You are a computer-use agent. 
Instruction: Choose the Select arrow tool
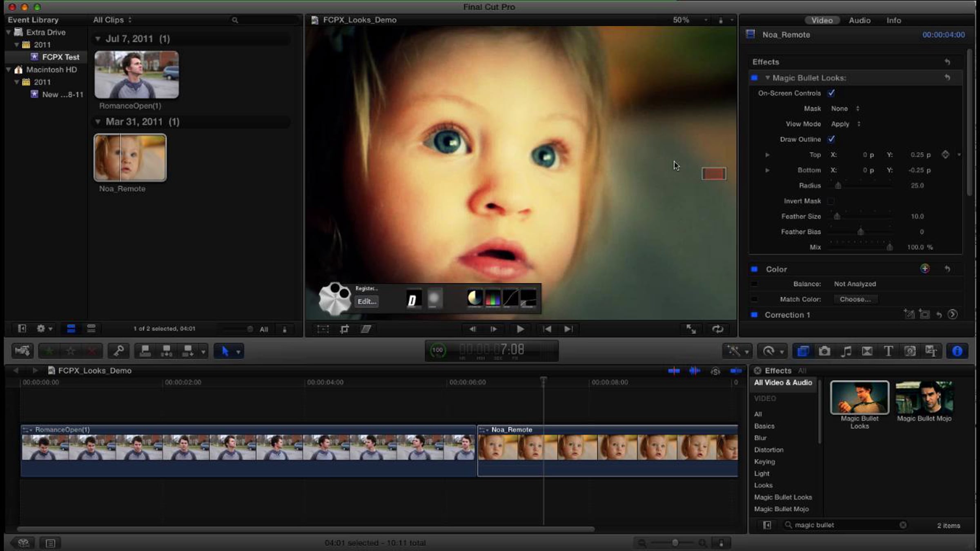click(225, 351)
